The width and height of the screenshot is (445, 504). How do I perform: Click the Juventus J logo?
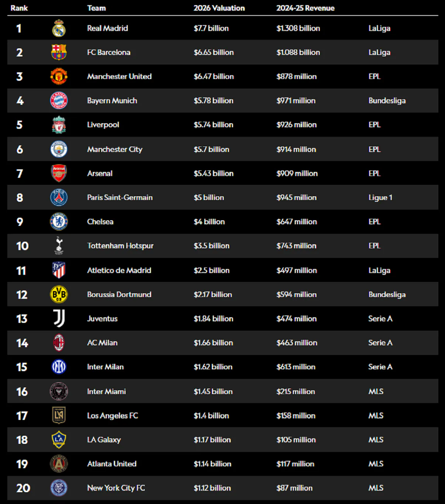pos(59,318)
